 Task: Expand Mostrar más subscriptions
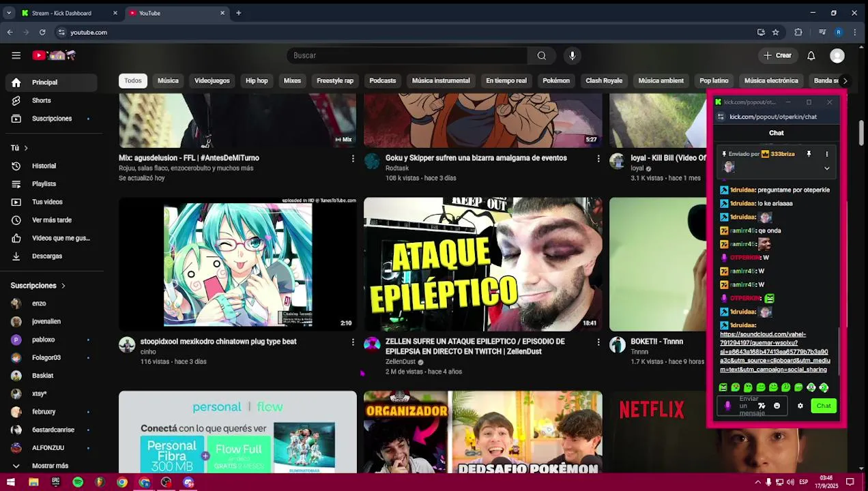coord(52,466)
